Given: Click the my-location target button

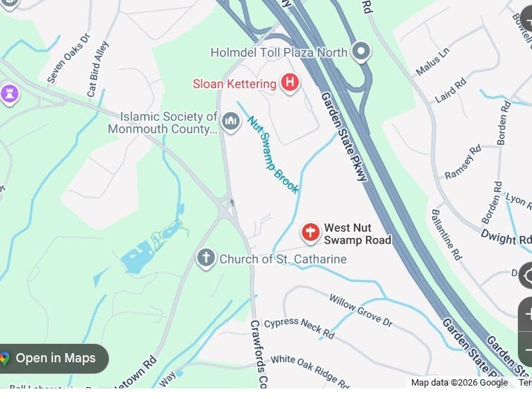Looking at the screenshot, I should [526, 275].
